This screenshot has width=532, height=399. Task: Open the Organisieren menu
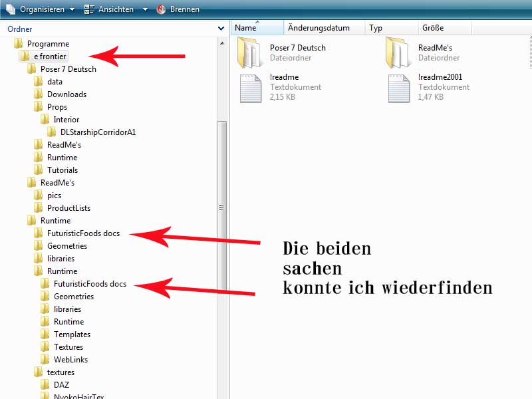coord(41,9)
